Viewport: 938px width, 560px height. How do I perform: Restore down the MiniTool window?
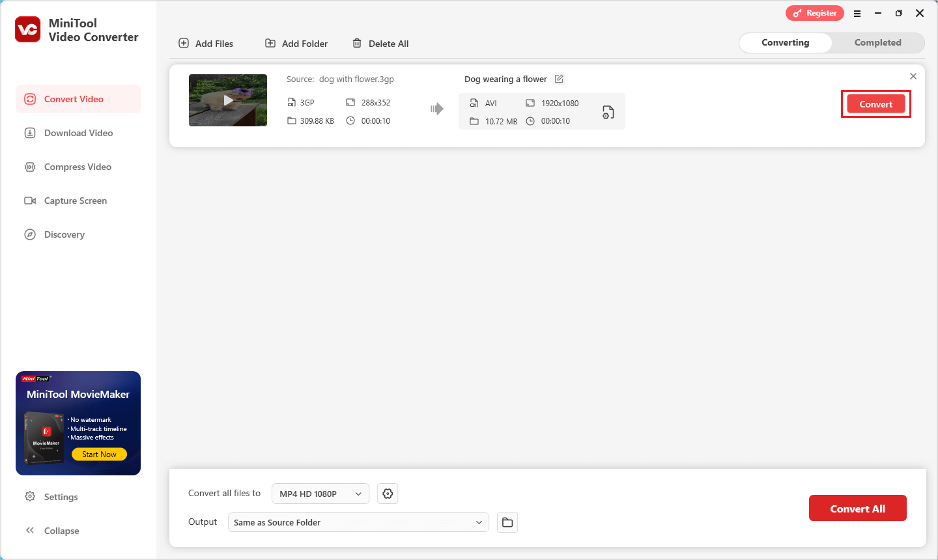899,13
